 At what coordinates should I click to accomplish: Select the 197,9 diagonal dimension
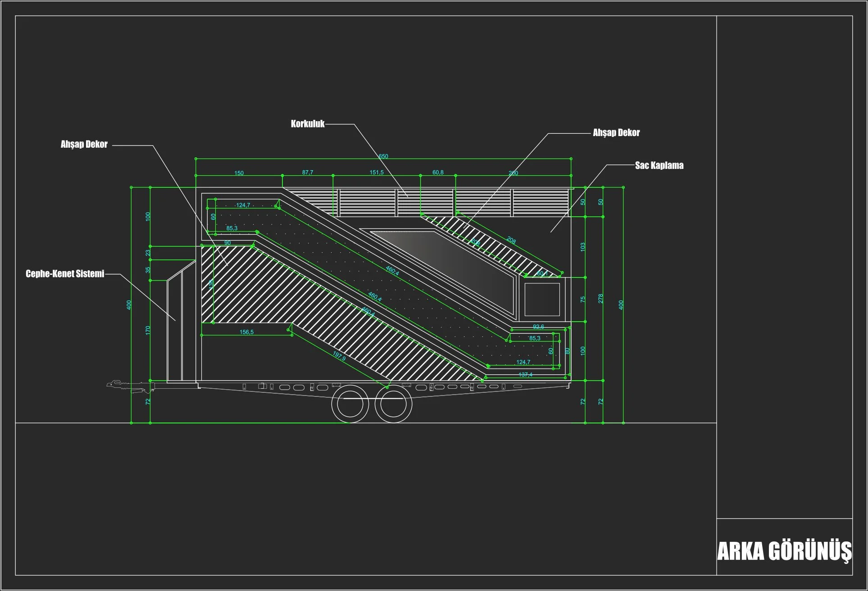[x=339, y=356]
